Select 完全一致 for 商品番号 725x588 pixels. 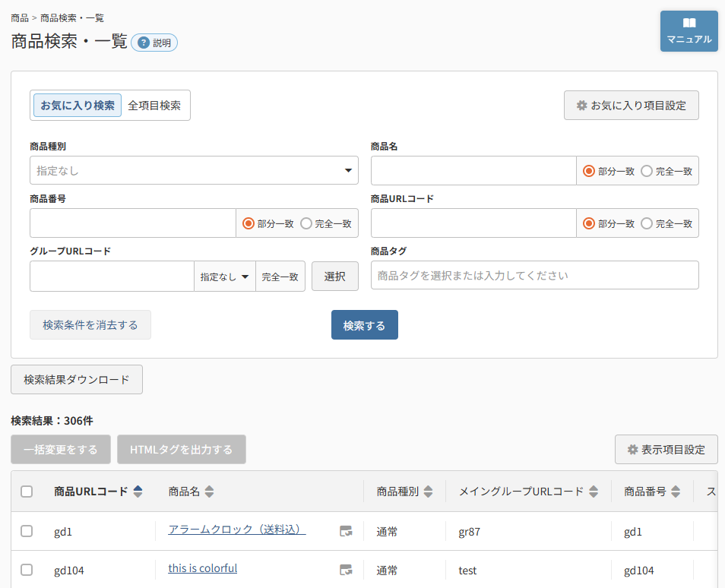[306, 224]
